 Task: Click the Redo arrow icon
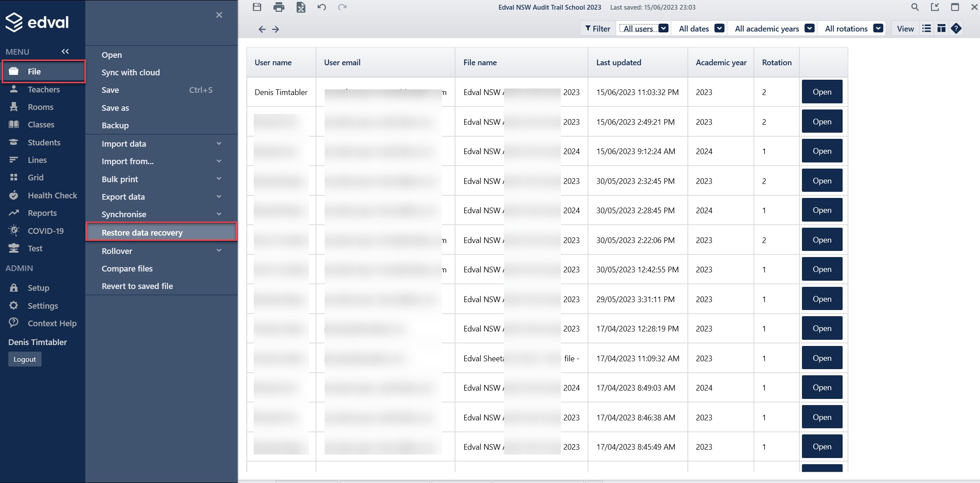(x=343, y=7)
